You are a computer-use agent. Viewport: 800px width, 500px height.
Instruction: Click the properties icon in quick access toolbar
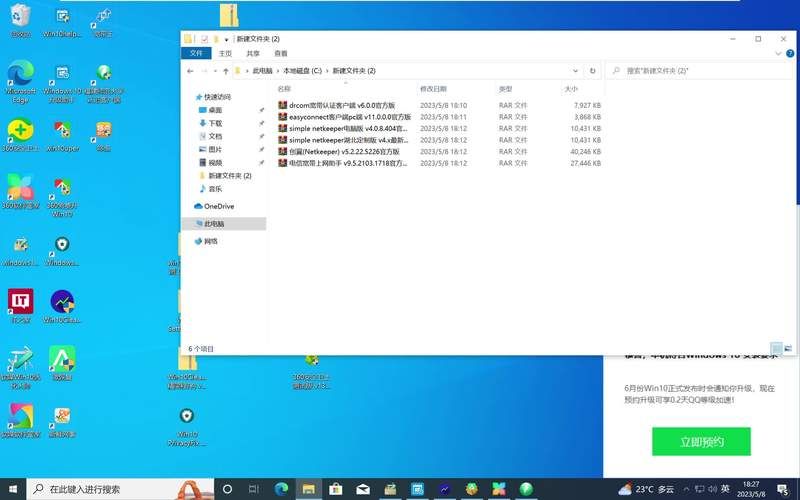204,39
